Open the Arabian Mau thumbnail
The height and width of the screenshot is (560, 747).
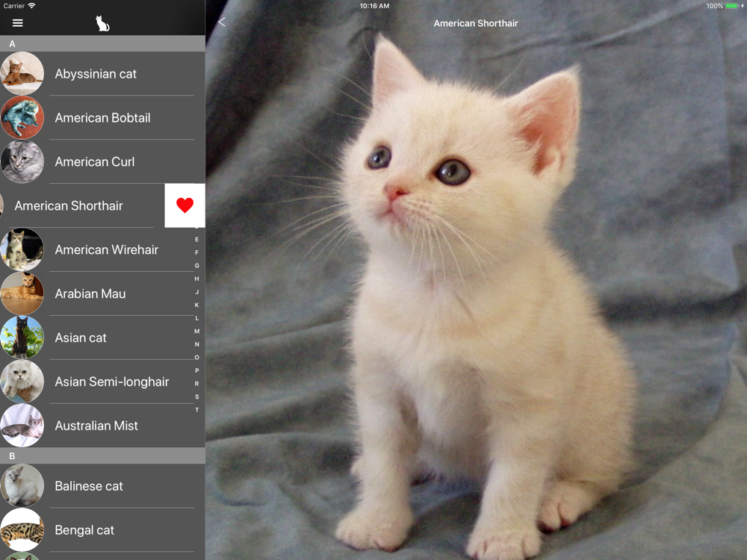(22, 293)
